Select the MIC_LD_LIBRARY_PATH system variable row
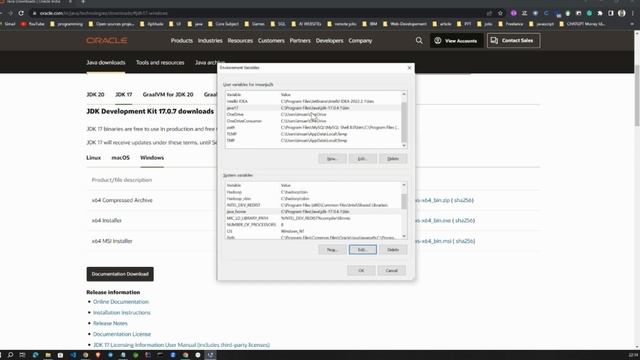 pos(313,218)
